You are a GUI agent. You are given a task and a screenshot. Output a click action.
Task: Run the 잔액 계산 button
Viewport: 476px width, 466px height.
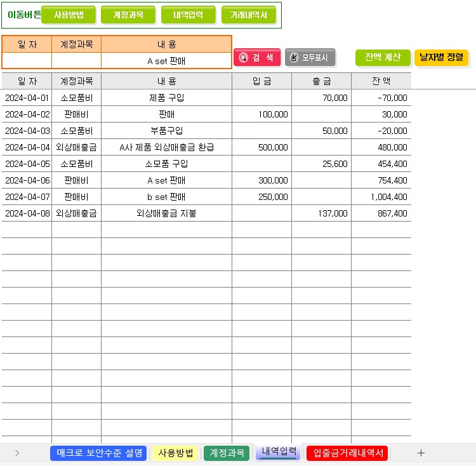click(383, 57)
